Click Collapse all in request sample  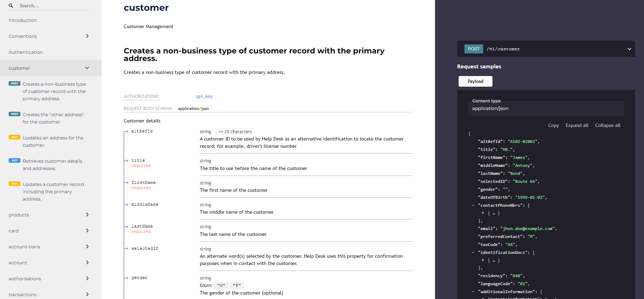[608, 126]
